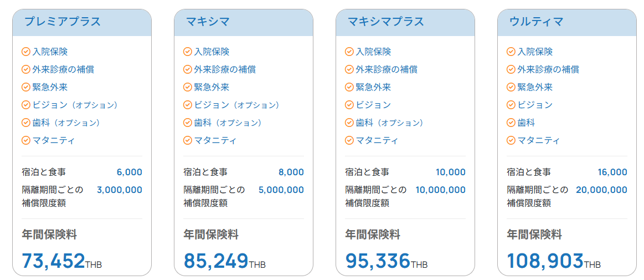
Task: Click check icon beside マキシマ 外来診療の補償
Action: point(187,69)
